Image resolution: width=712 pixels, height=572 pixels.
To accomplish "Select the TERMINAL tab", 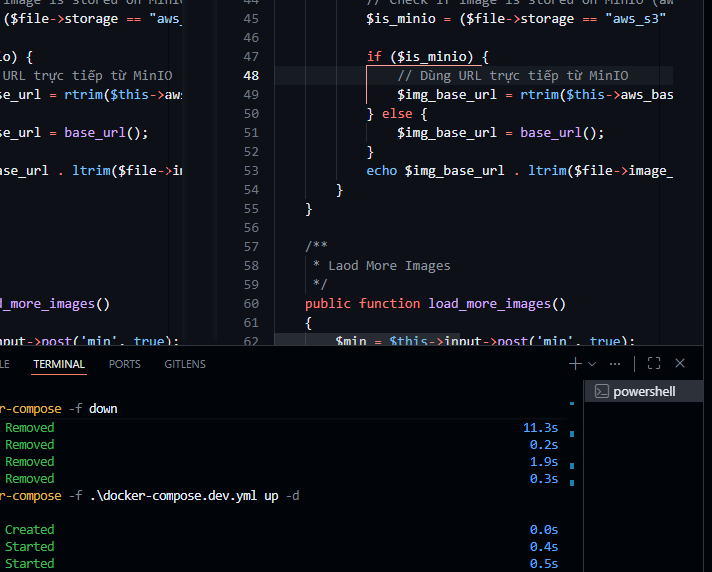I will (59, 365).
